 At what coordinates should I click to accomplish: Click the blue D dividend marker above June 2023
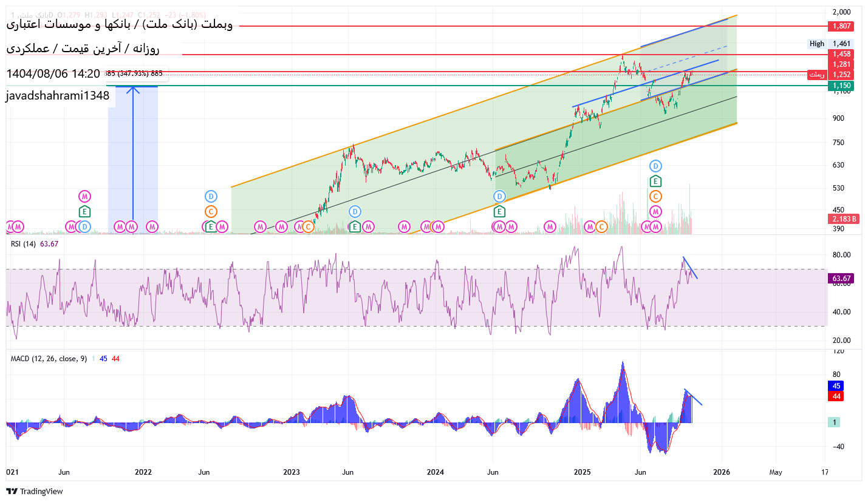tap(355, 212)
